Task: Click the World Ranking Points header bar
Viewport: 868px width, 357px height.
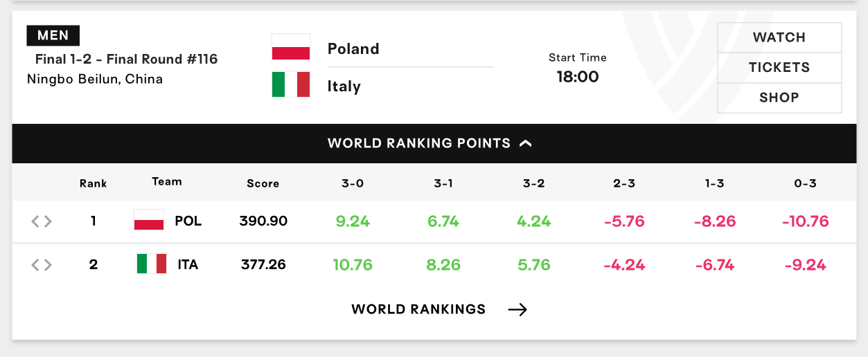Action: point(434,143)
